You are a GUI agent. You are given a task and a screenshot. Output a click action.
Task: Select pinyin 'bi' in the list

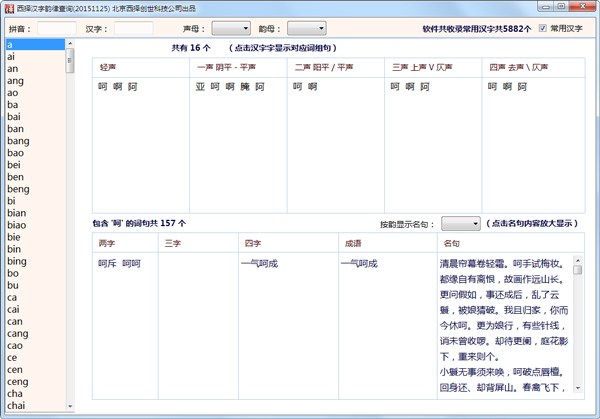35,201
